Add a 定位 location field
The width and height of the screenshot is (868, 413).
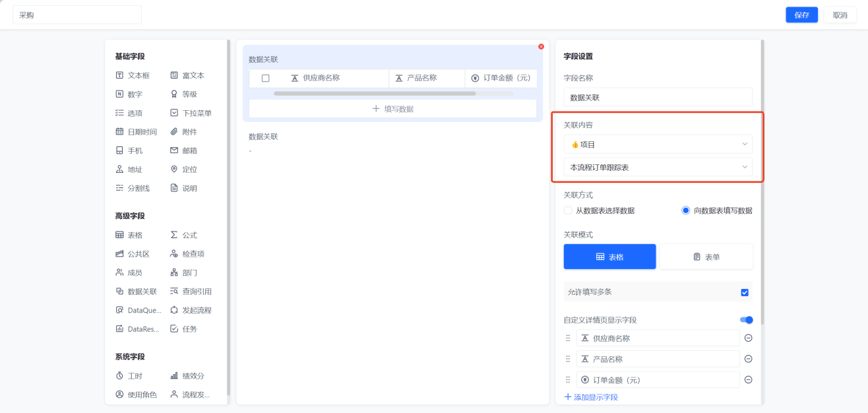point(183,170)
